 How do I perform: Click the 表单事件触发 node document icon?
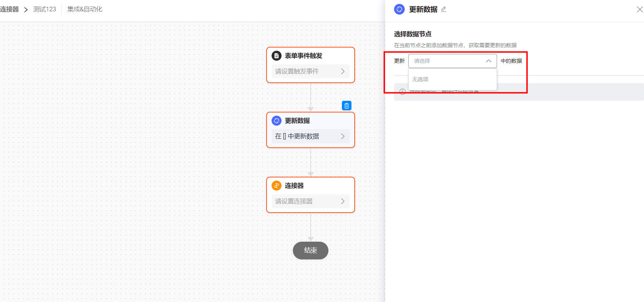tap(276, 56)
